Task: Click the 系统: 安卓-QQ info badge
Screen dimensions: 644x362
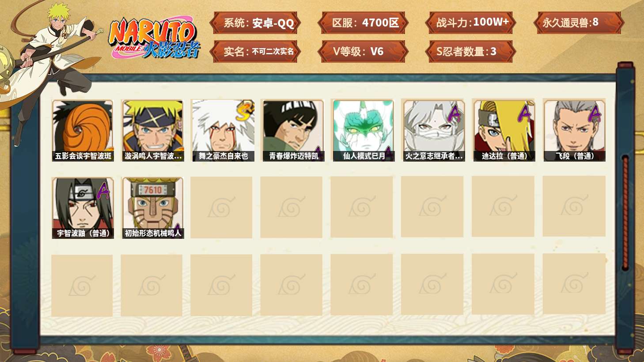Action: pos(255,23)
